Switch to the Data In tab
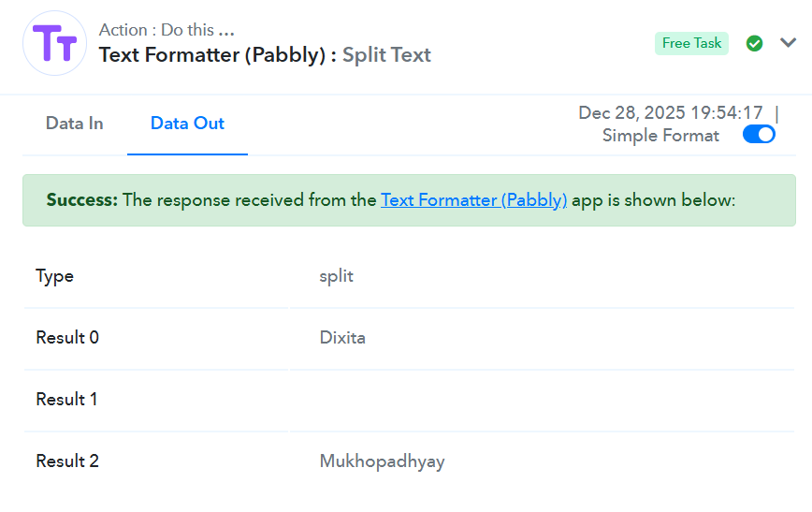 coord(75,124)
